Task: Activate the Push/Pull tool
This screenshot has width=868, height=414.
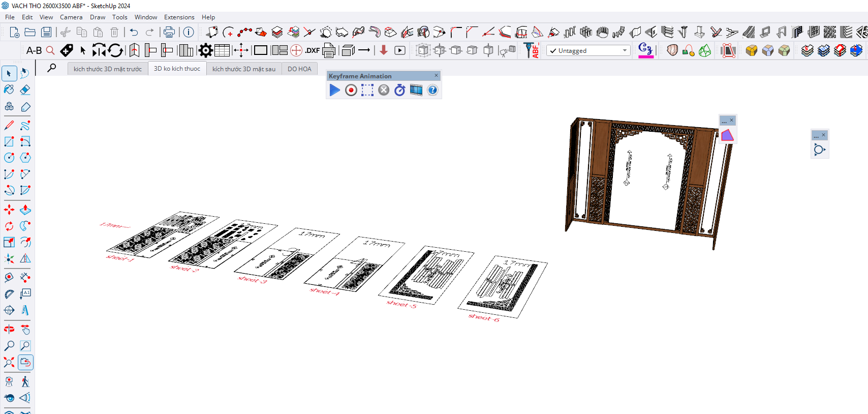Action: point(25,210)
